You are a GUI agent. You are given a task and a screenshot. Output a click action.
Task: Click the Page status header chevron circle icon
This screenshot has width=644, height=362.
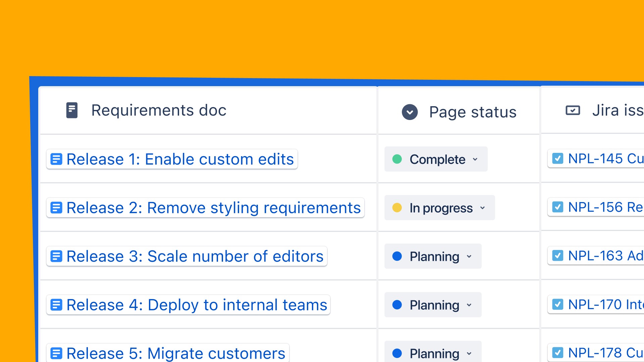[x=410, y=112]
